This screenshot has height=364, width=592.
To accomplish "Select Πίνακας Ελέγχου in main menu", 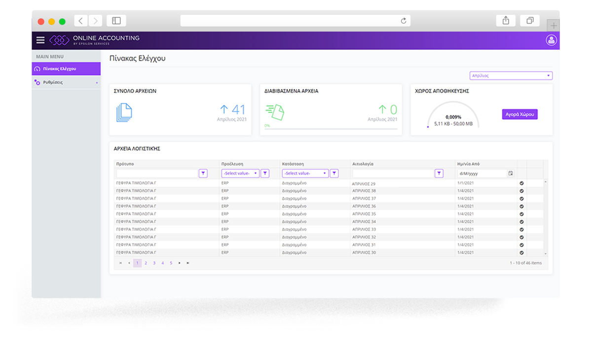I will tap(66, 69).
